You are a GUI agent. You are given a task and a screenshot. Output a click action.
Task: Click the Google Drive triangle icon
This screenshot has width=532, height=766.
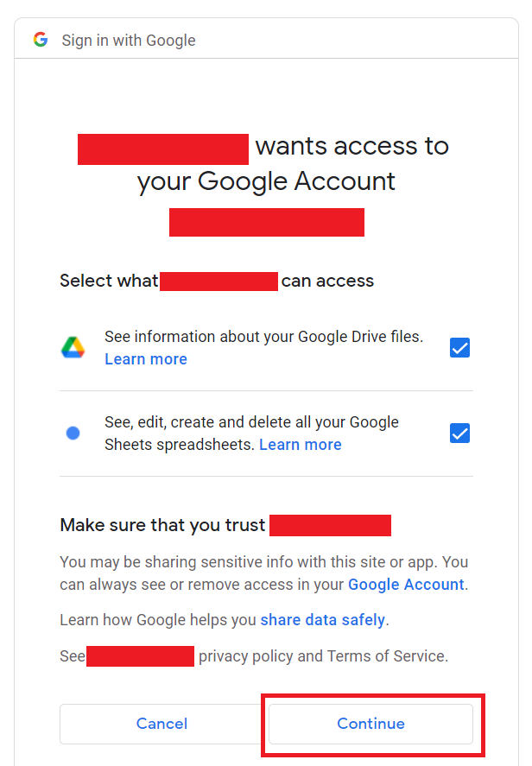73,347
